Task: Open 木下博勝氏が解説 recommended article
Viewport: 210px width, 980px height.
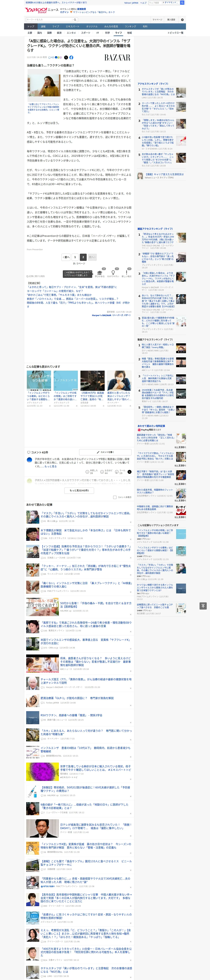Action: tap(85, 532)
